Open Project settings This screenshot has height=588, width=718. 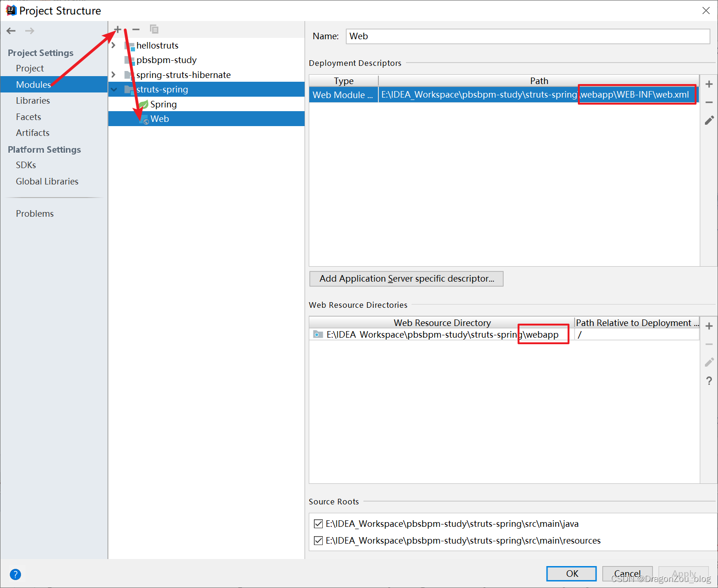tap(30, 68)
